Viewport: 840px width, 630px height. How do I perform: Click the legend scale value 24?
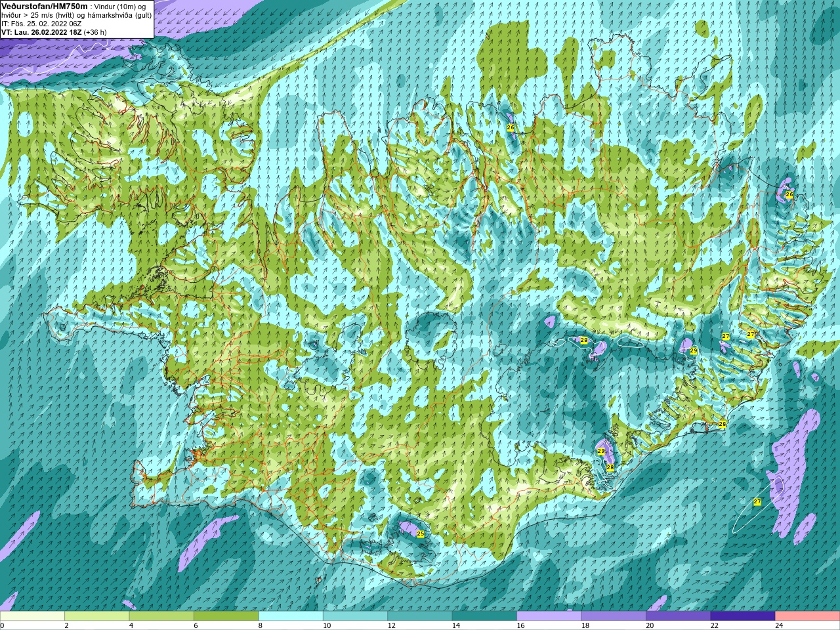[780, 625]
